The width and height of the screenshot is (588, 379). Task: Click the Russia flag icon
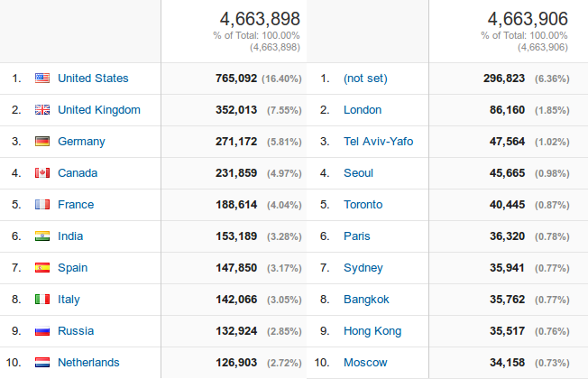pos(42,331)
